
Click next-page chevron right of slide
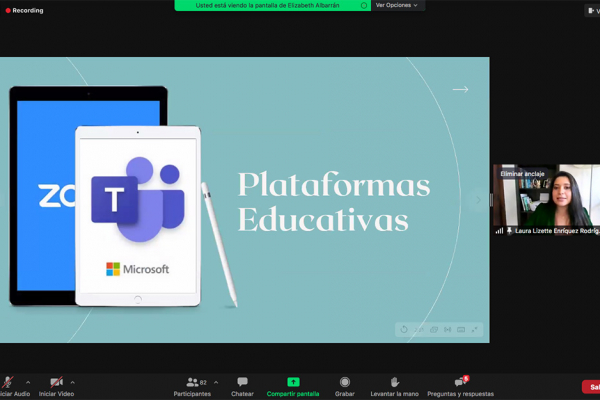(478, 200)
